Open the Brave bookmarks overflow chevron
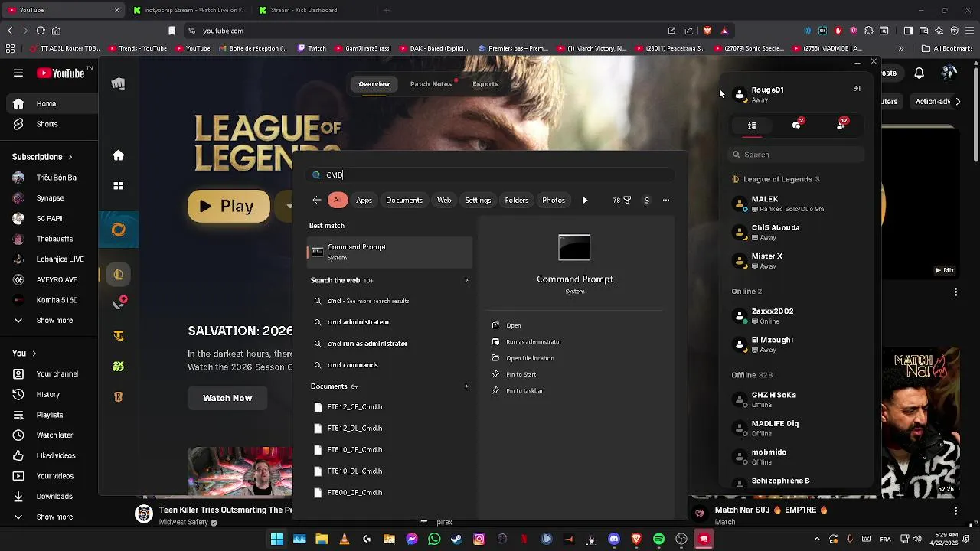Screen dimensions: 980x551 901,48
